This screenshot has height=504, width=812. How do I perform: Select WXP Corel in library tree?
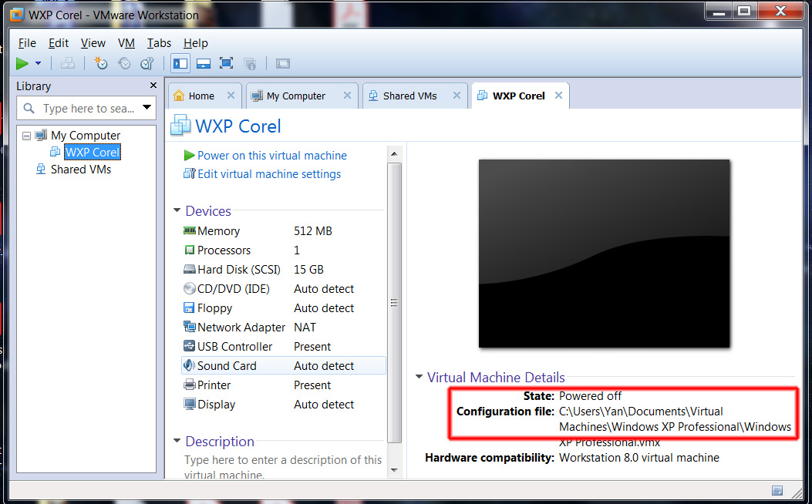pos(93,152)
